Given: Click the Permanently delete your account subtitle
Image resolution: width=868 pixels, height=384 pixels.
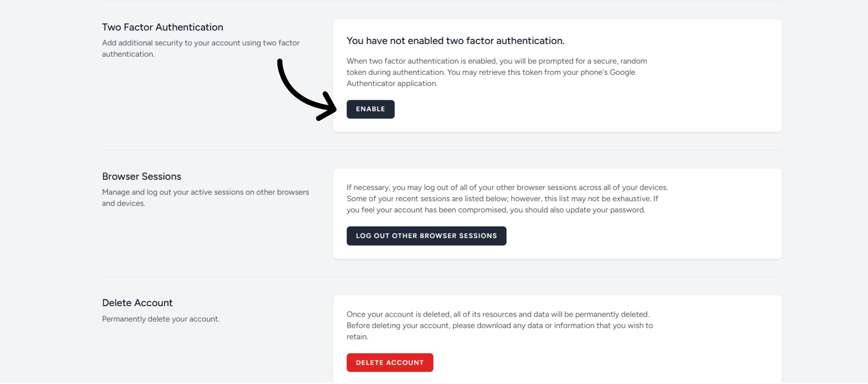Looking at the screenshot, I should pos(161,319).
